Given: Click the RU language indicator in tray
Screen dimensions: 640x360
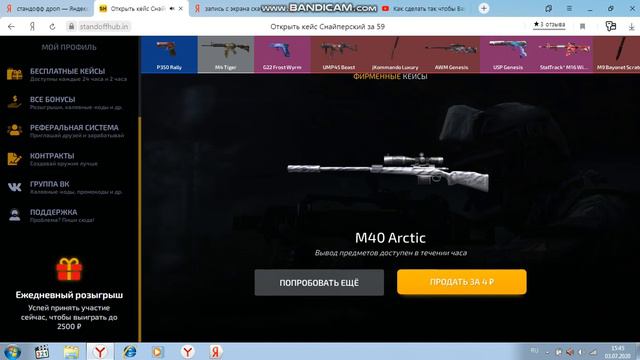Looking at the screenshot, I should (x=534, y=351).
